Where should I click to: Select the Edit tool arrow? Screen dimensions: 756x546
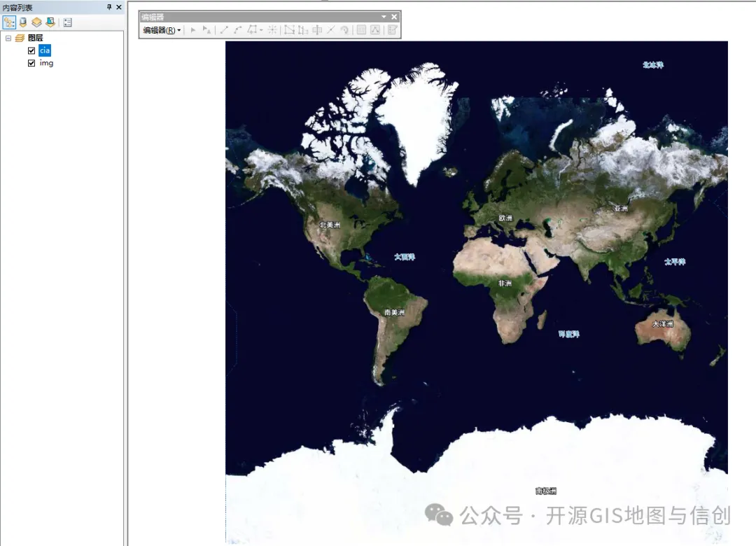pos(193,30)
